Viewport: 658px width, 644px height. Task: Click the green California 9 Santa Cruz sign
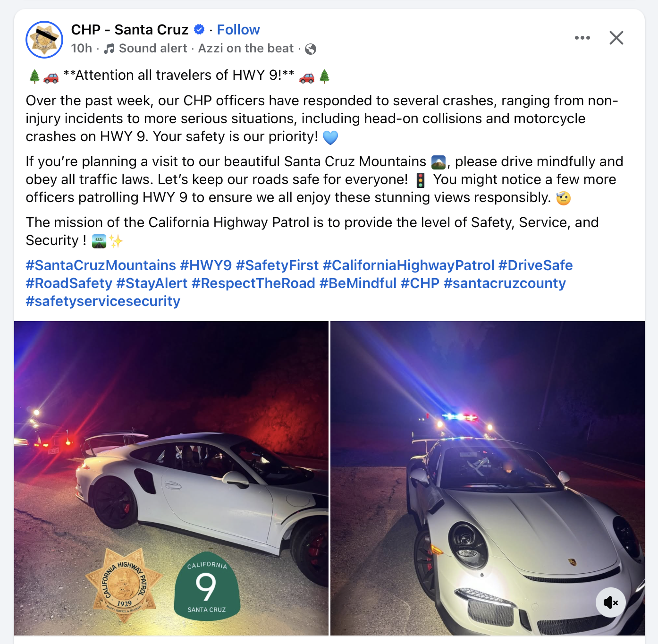(207, 586)
